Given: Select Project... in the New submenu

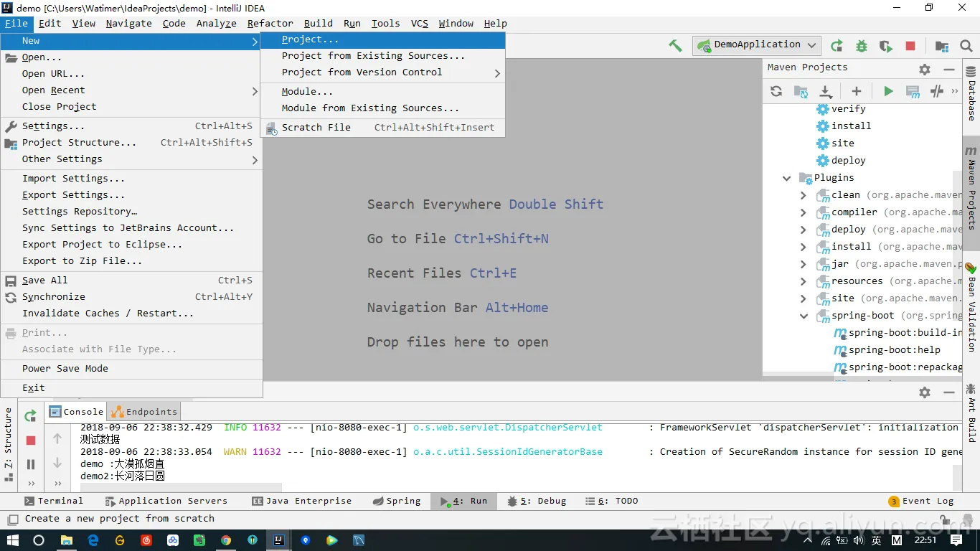Looking at the screenshot, I should click(383, 40).
